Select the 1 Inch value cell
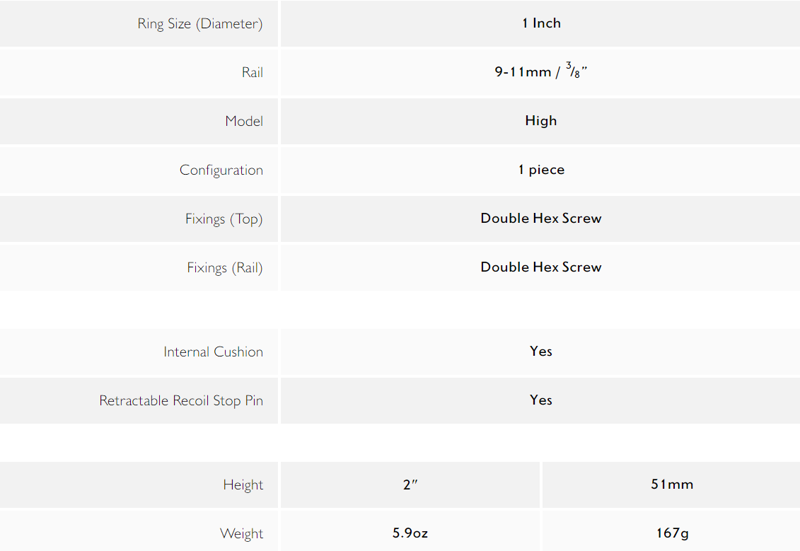The image size is (800, 551). pyautogui.click(x=540, y=23)
